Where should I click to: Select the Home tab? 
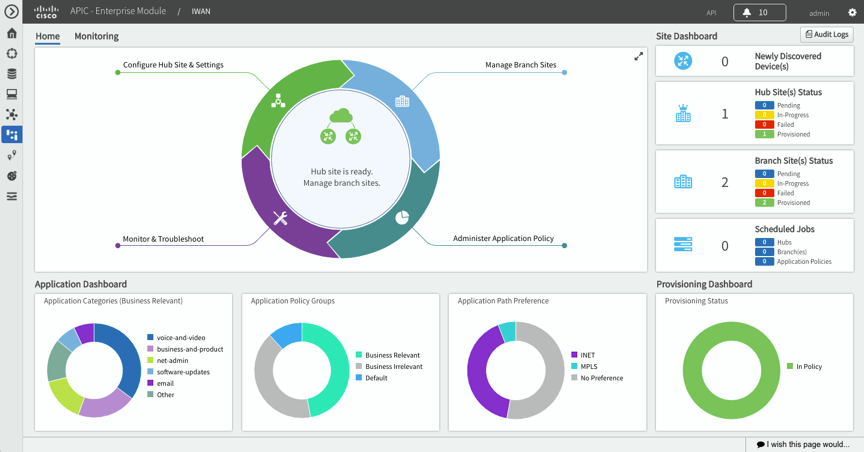(47, 36)
